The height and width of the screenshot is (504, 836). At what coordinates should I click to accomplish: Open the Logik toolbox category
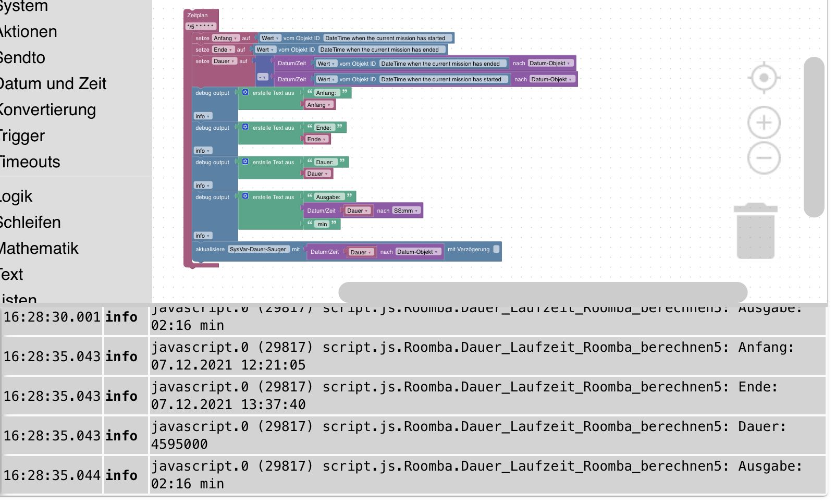coord(16,196)
